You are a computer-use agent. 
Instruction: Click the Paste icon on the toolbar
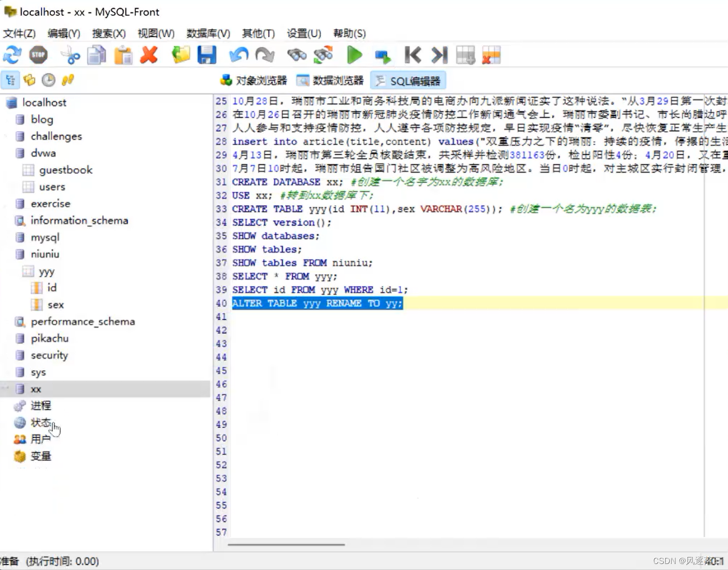[x=123, y=55]
